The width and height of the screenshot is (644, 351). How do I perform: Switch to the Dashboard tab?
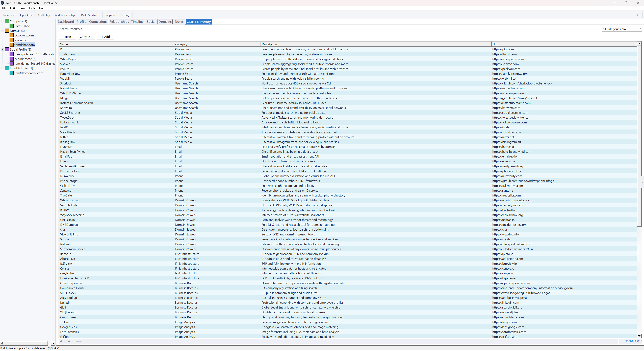(x=66, y=22)
